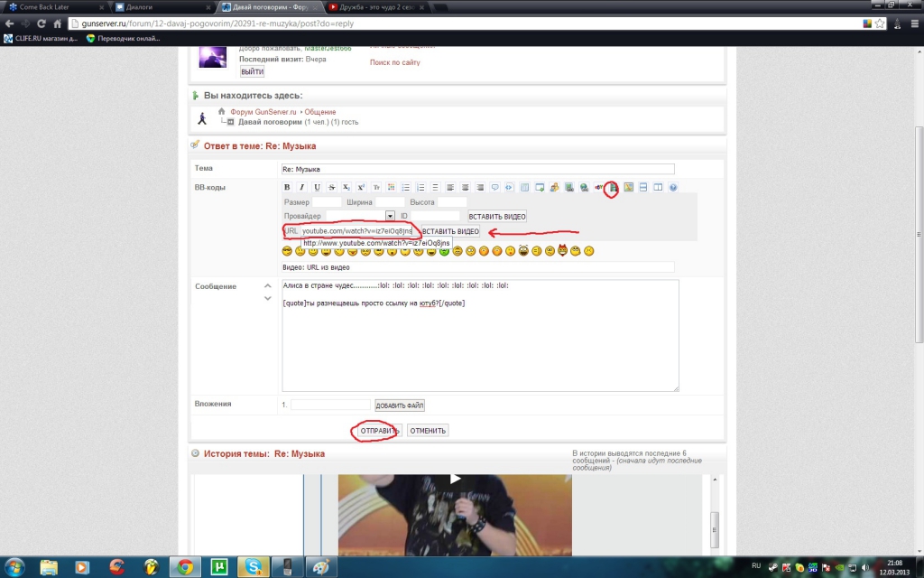Shrink message box with the up chevron
The image size is (924, 578).
pyautogui.click(x=267, y=287)
